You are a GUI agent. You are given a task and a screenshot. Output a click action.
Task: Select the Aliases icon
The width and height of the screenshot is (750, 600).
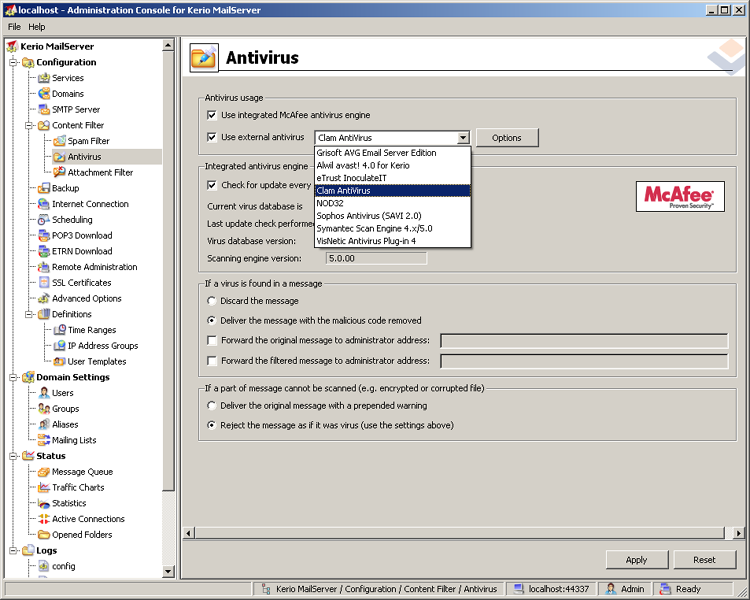pyautogui.click(x=44, y=424)
